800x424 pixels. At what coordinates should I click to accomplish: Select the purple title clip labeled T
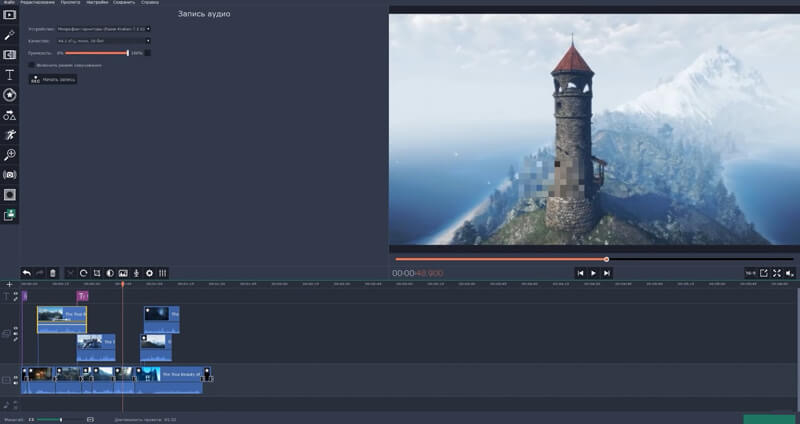click(x=82, y=296)
